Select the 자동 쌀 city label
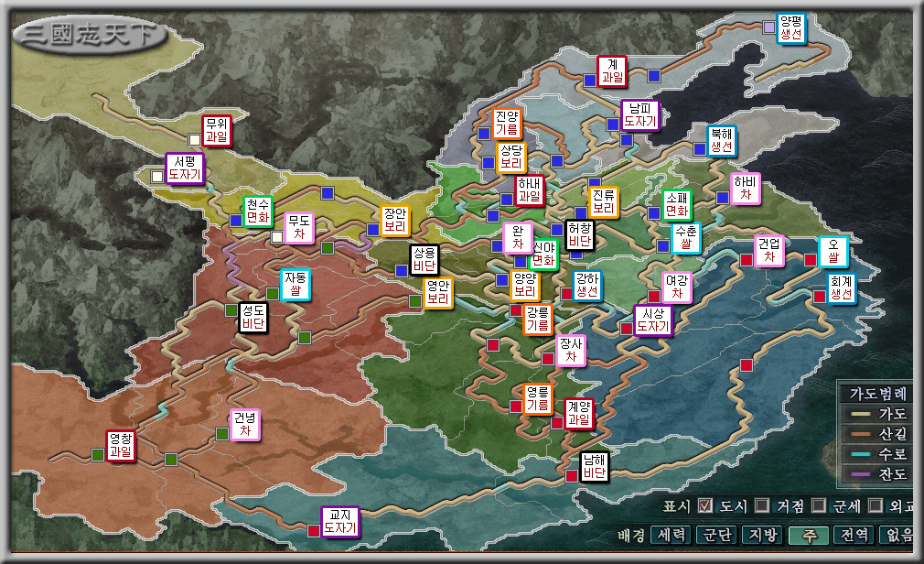Screen dimensions: 924x564 (295, 284)
